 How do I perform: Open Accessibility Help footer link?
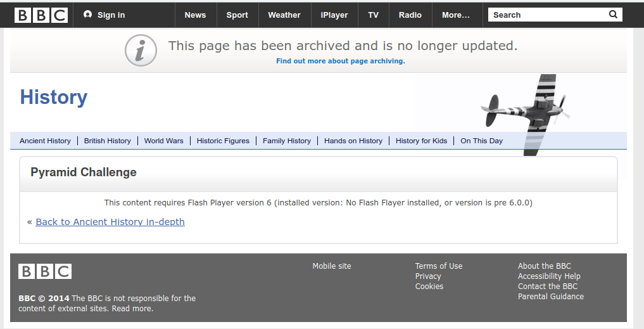coord(549,276)
